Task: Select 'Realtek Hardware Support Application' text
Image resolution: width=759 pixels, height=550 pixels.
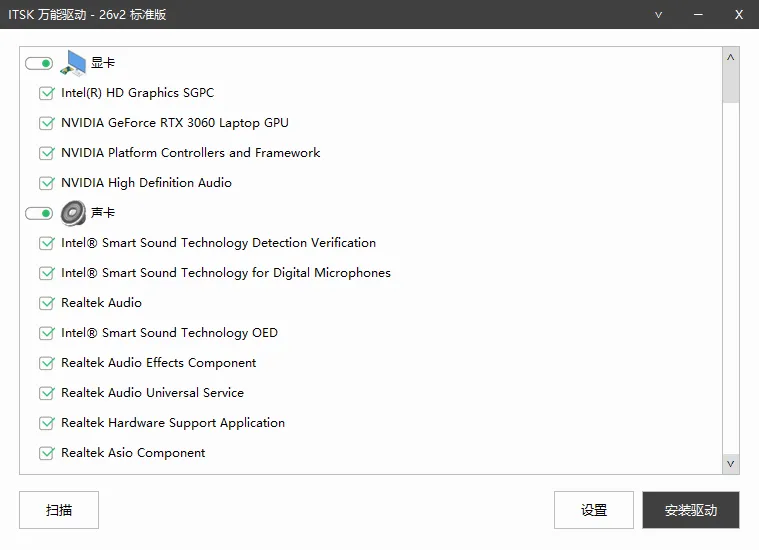Action: 173,423
